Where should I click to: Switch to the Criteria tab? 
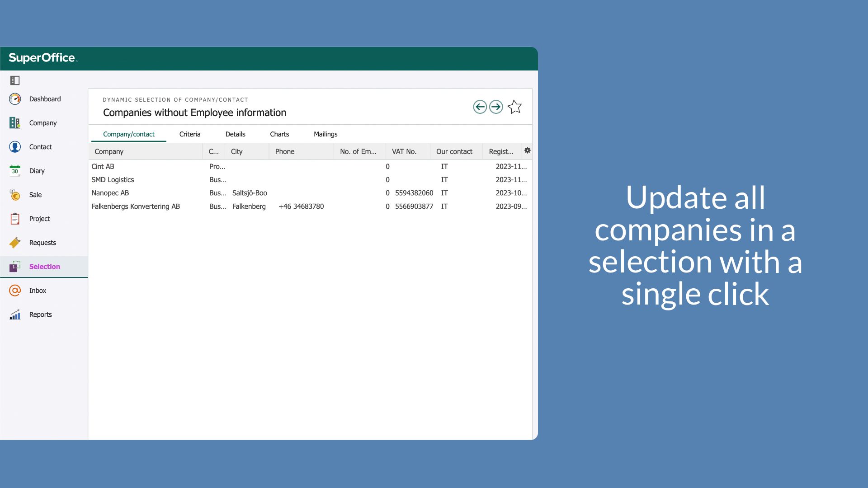(189, 134)
